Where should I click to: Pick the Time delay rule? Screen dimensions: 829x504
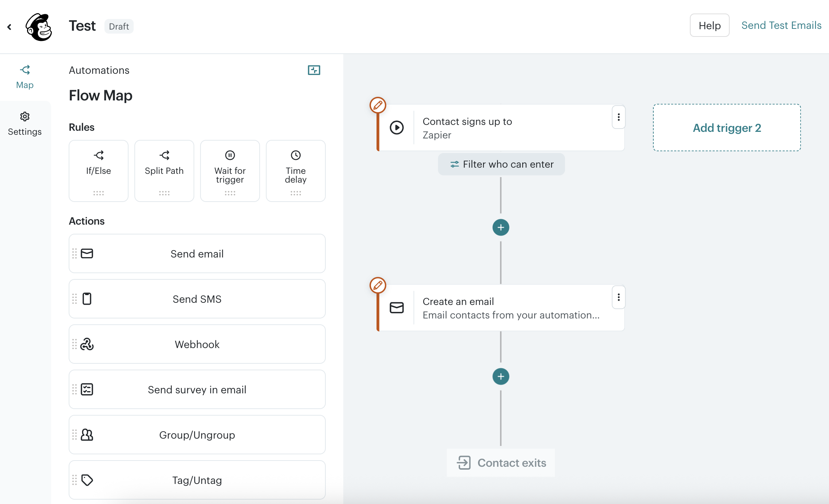tap(296, 171)
